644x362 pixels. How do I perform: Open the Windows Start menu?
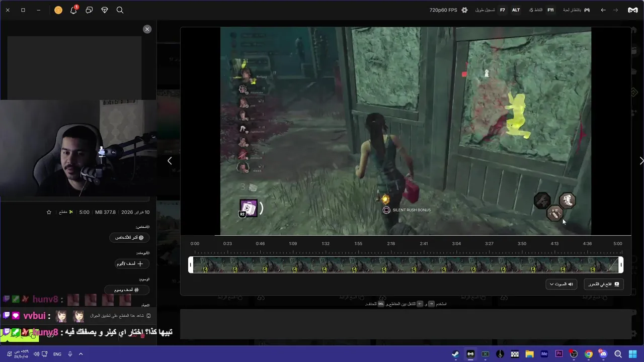[x=633, y=354]
